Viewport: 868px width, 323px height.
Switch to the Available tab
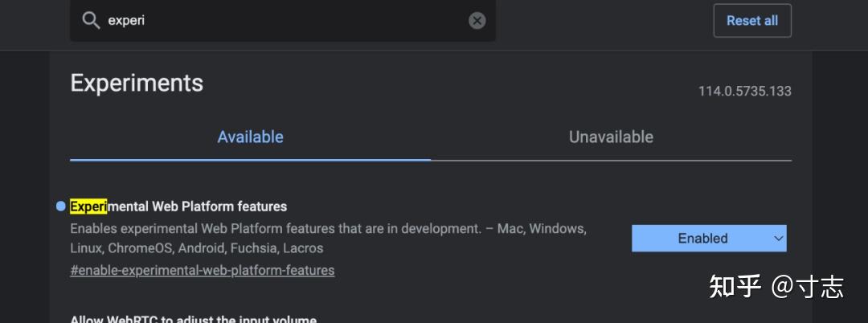(x=250, y=137)
